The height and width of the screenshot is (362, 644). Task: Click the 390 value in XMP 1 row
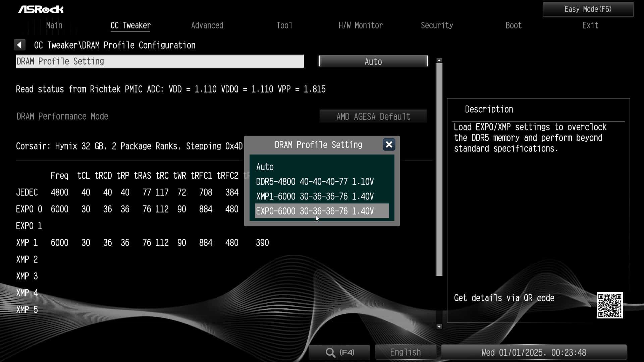point(262,243)
